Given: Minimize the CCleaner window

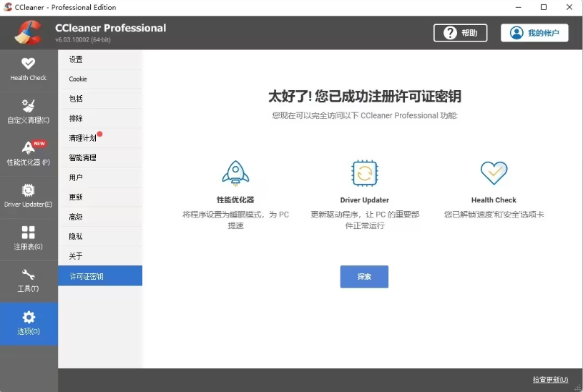Looking at the screenshot, I should (x=519, y=7).
